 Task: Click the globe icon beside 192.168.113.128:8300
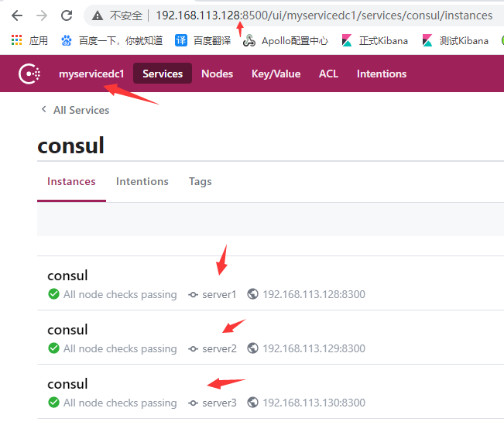click(252, 294)
